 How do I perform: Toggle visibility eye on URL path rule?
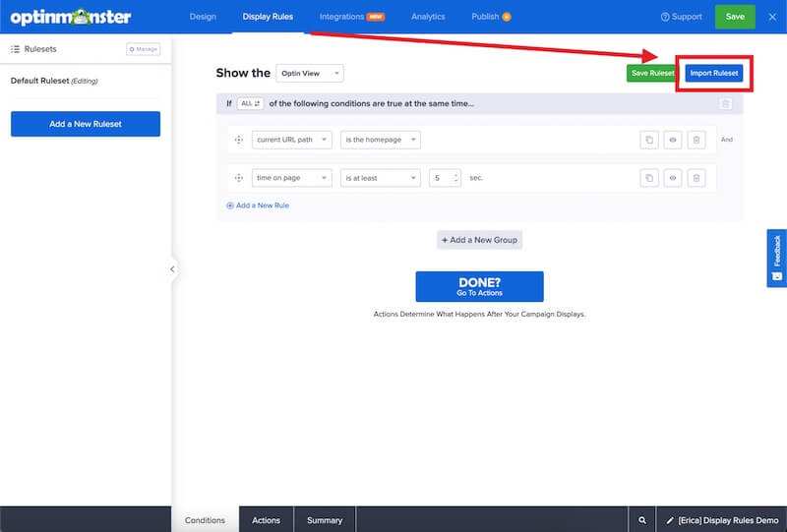coord(673,140)
